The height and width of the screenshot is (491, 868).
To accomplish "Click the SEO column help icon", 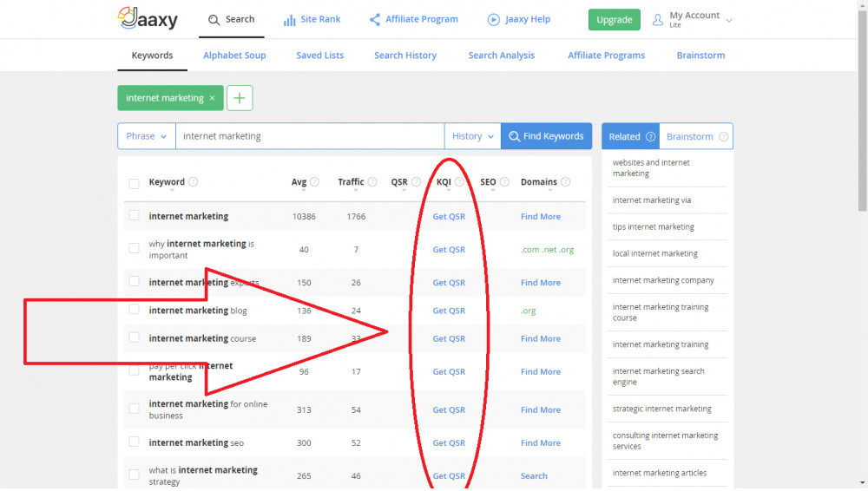I will [x=504, y=181].
